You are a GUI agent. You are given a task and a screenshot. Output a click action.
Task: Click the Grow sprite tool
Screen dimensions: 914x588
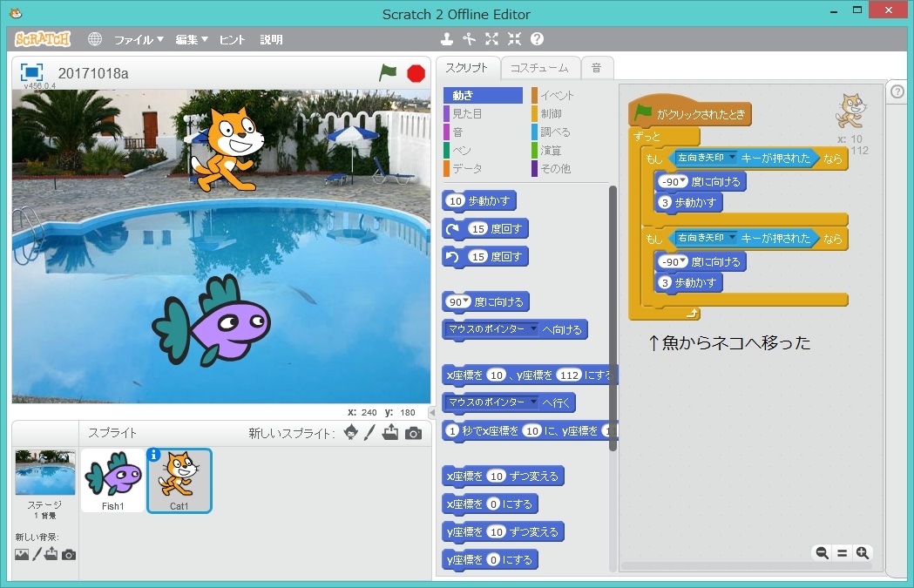pyautogui.click(x=491, y=39)
